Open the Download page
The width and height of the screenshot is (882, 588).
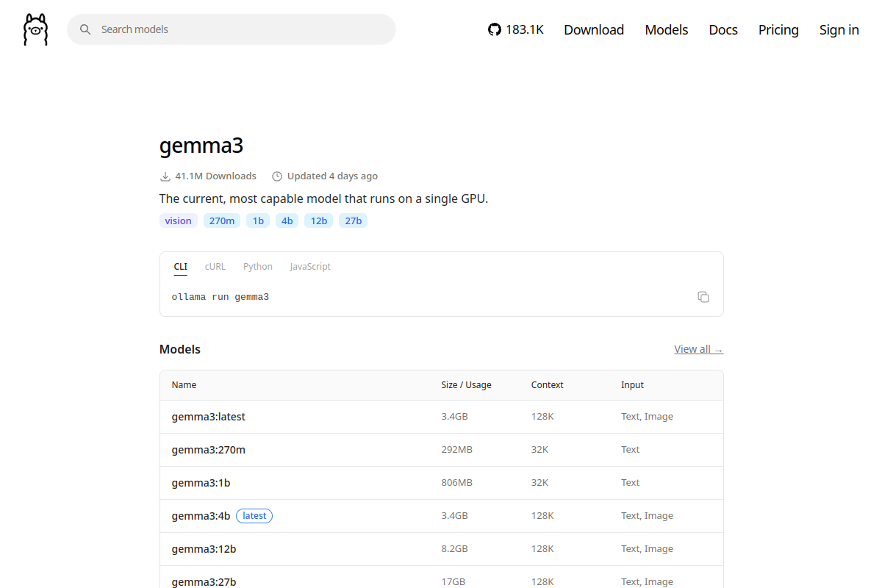[594, 29]
